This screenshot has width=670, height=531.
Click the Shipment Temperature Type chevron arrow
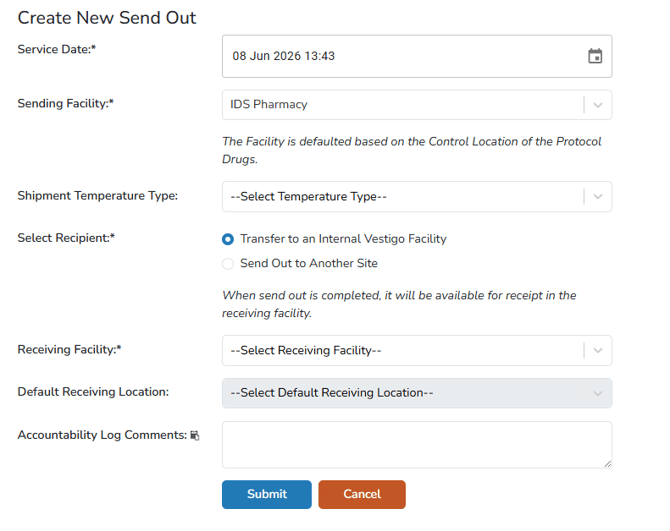click(598, 197)
